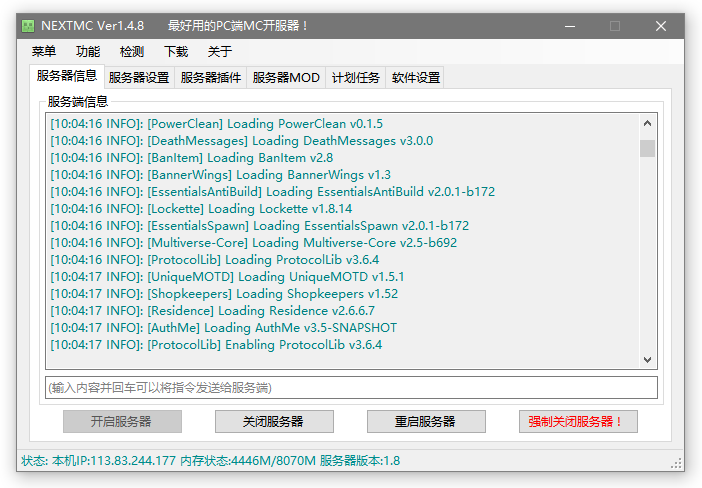
Task: Open the 下载 menu
Action: (x=176, y=51)
